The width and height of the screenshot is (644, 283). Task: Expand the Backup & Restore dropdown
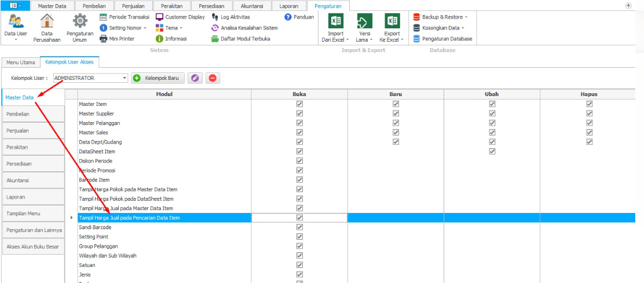click(x=466, y=17)
